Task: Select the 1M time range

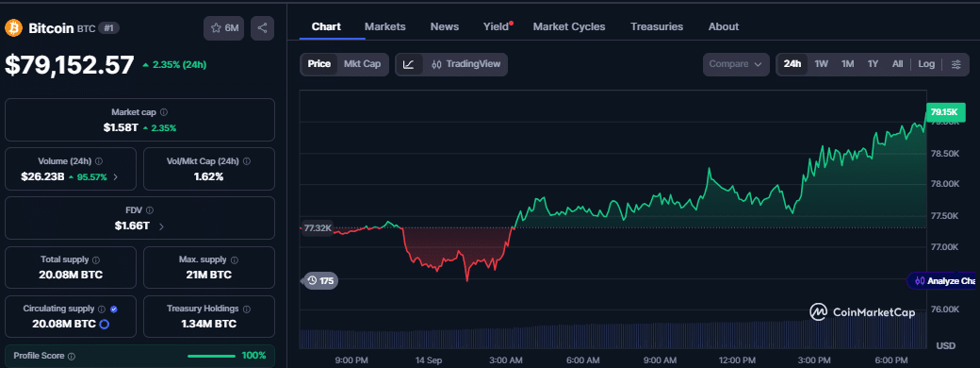Action: coord(847,64)
